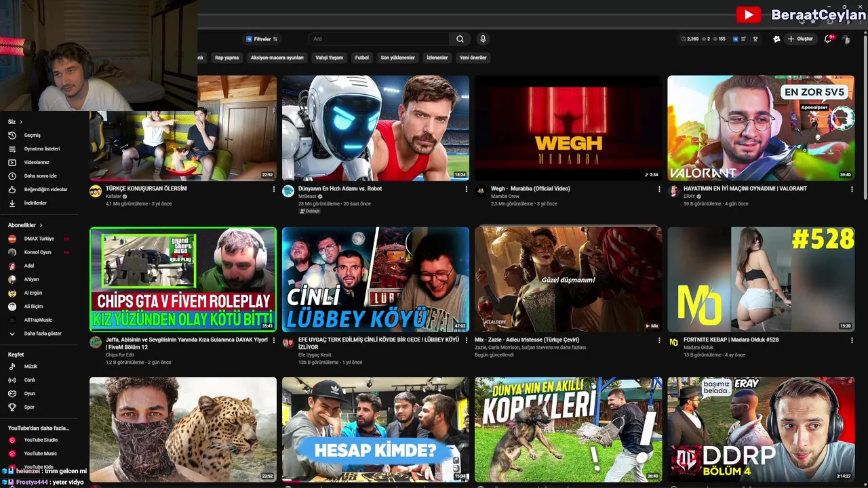Open the notifications bell

pyautogui.click(x=828, y=39)
